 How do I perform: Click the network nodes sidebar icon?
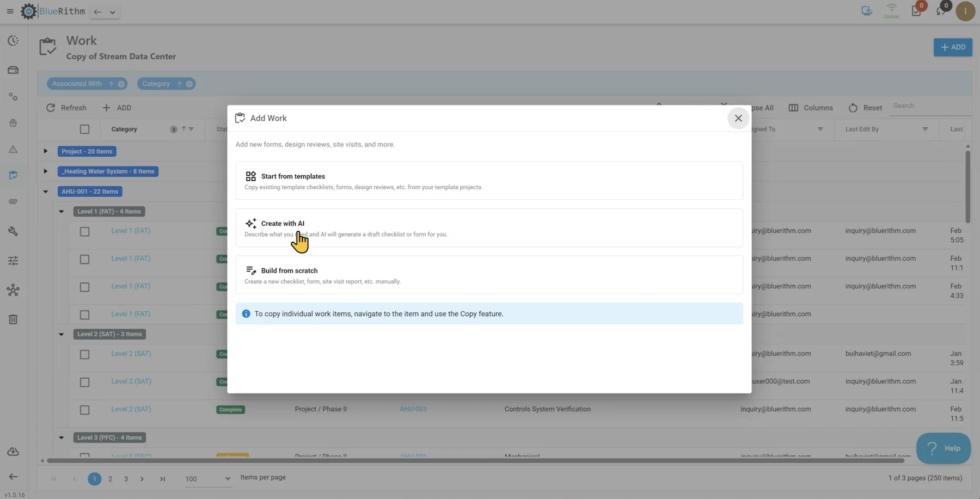[13, 290]
